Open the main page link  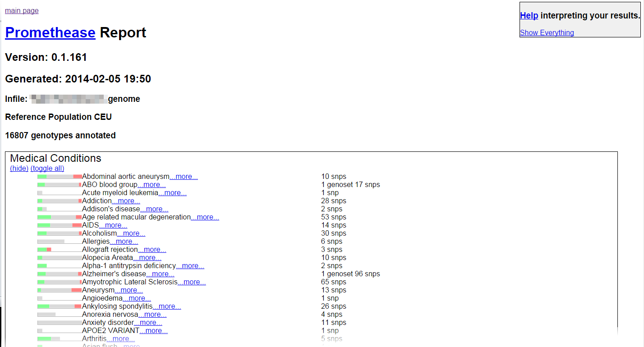coord(22,10)
